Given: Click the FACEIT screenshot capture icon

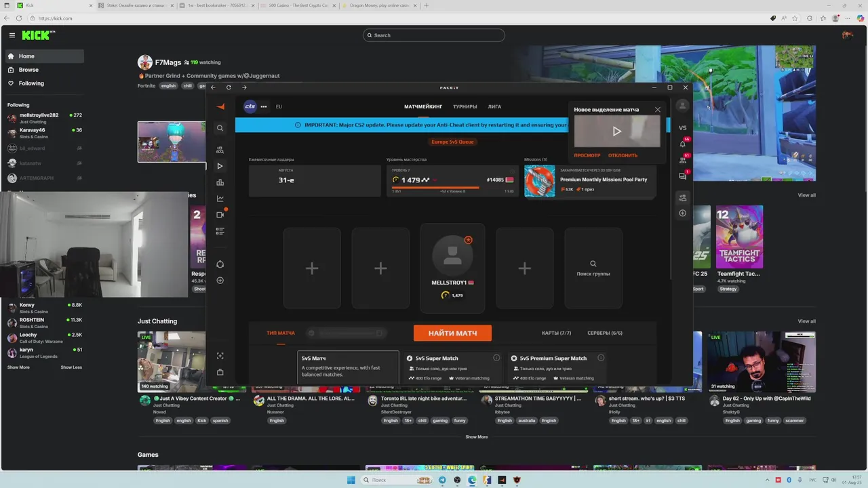Looking at the screenshot, I should [x=220, y=356].
